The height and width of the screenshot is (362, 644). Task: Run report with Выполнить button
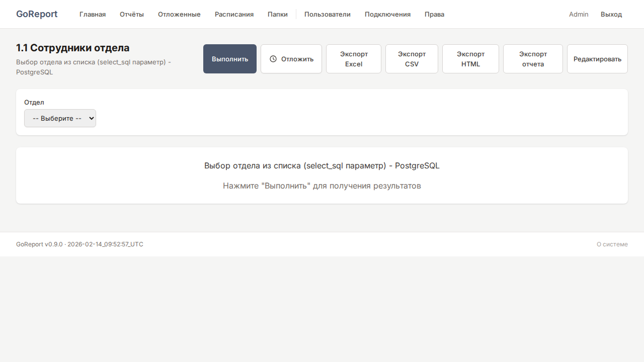[230, 59]
